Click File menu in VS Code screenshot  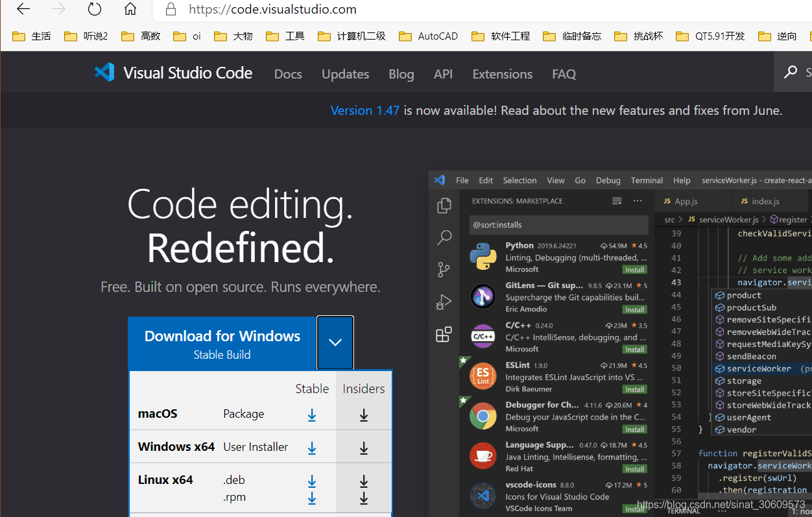pos(462,180)
